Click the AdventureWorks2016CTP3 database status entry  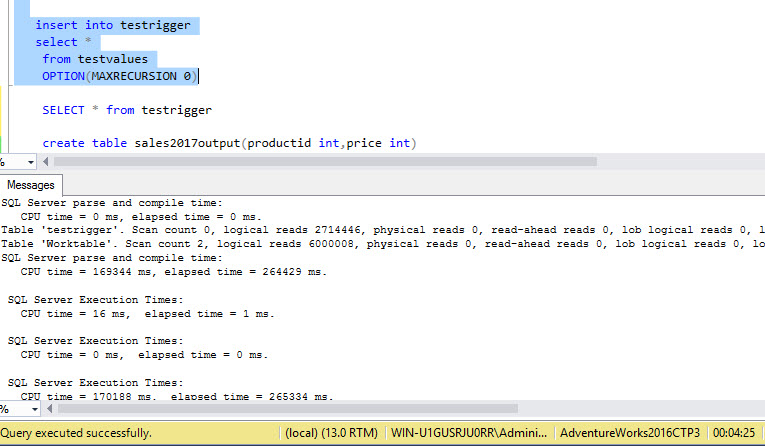pos(630,433)
